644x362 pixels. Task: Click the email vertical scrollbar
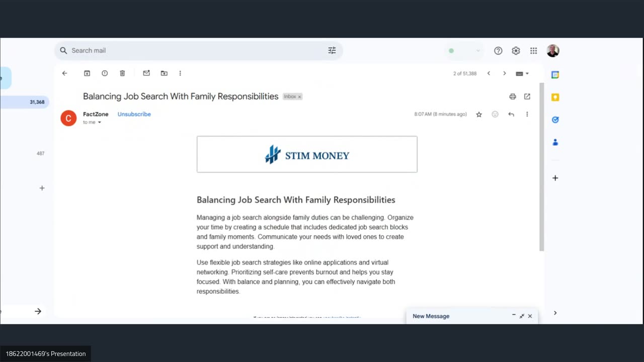click(x=542, y=167)
